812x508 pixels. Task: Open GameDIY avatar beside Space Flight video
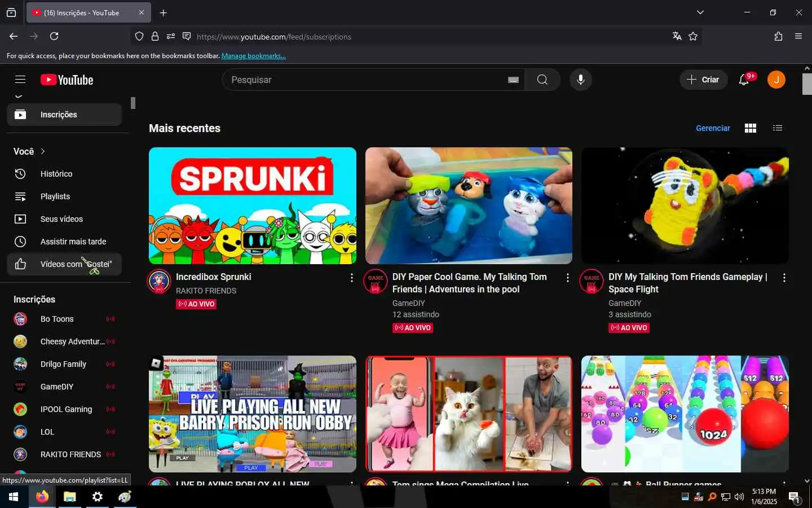pos(592,281)
